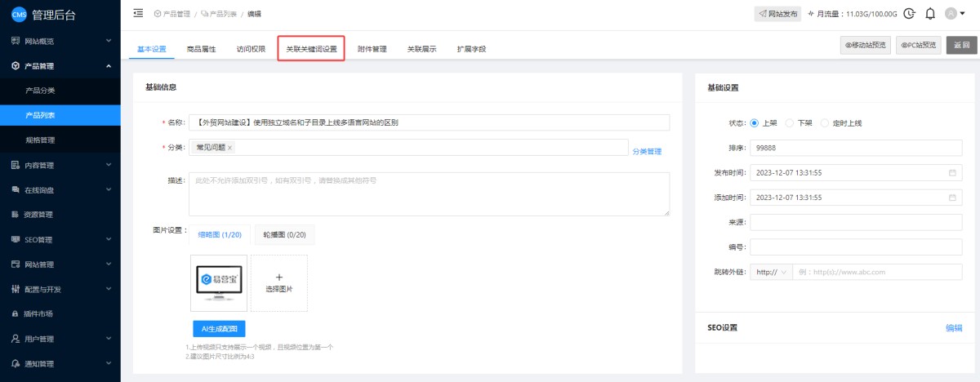Open calendar icon in 添加时间 field
This screenshot has height=382, width=980.
pyautogui.click(x=952, y=198)
